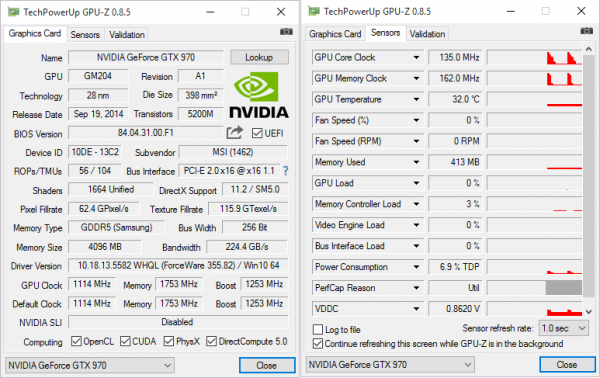600x378 pixels.
Task: Click the camera screenshot icon in the Sensors window
Action: [587, 31]
